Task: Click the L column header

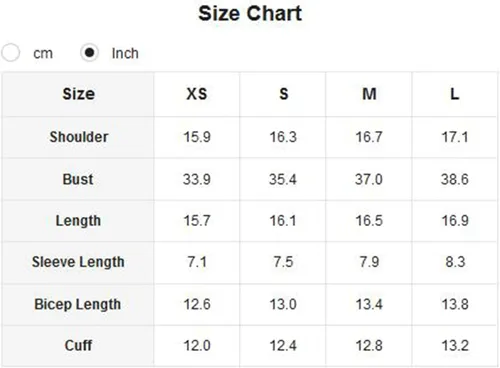Action: [455, 94]
